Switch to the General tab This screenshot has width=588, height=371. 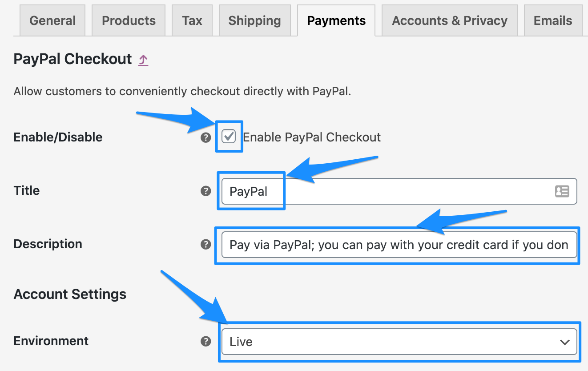[x=52, y=20]
